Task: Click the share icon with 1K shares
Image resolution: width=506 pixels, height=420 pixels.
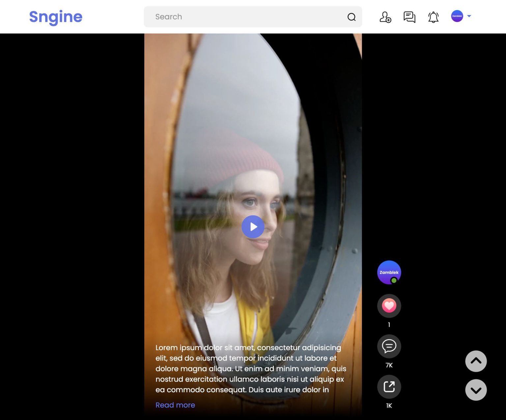Action: coord(389,387)
